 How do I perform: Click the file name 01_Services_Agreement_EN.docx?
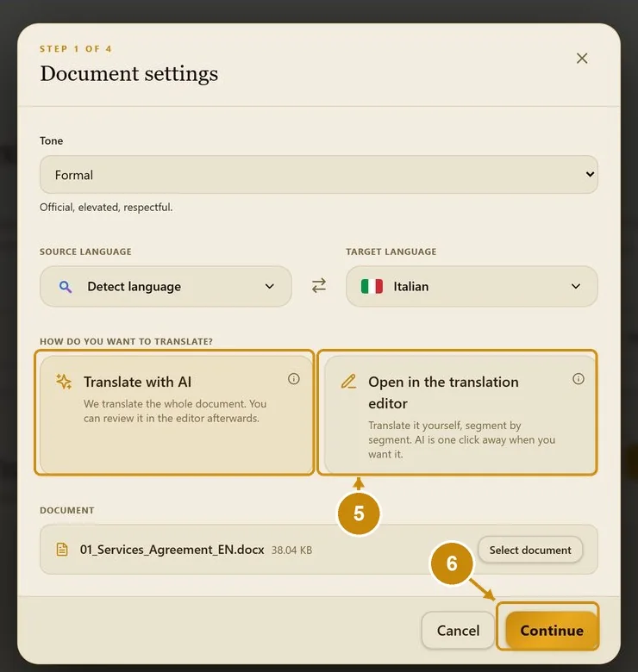tap(172, 550)
